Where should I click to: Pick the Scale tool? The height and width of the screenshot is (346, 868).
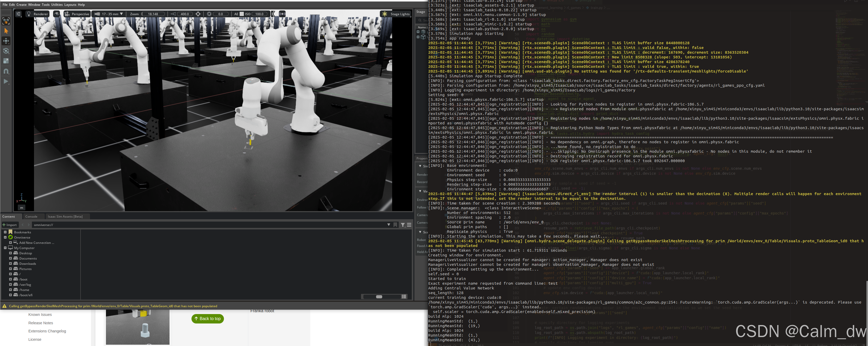pos(6,61)
